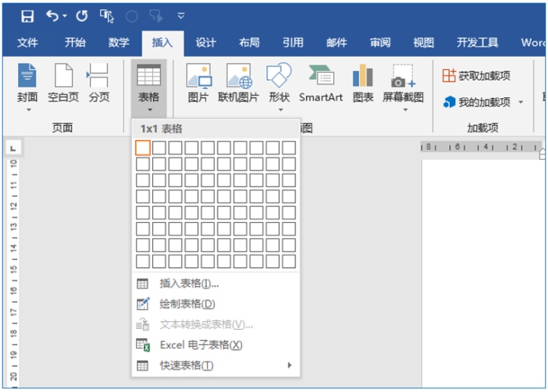Switch to the 数学 tab

119,43
